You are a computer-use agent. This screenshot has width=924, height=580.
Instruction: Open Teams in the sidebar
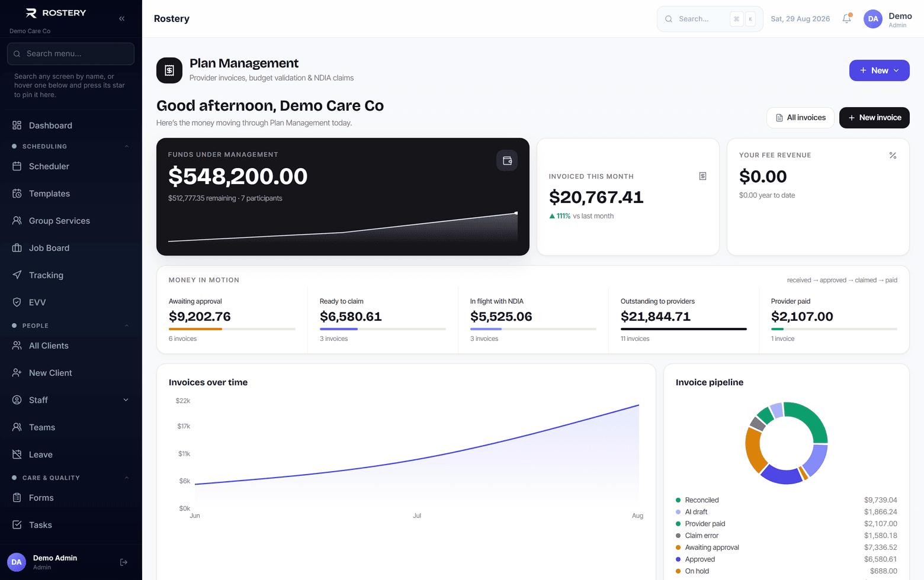70,427
